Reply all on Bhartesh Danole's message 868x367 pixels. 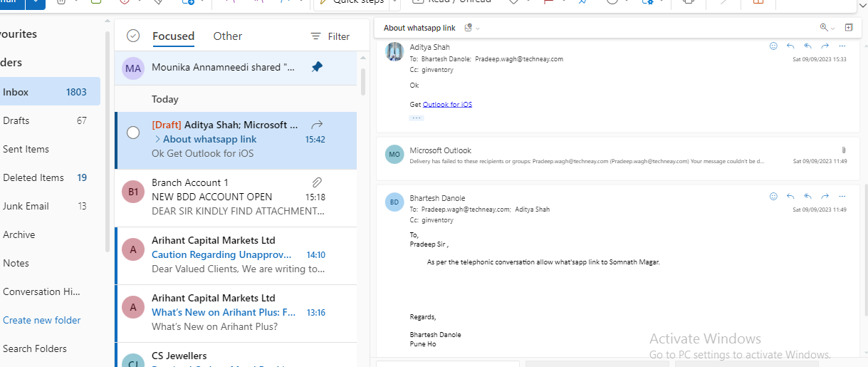(x=807, y=197)
